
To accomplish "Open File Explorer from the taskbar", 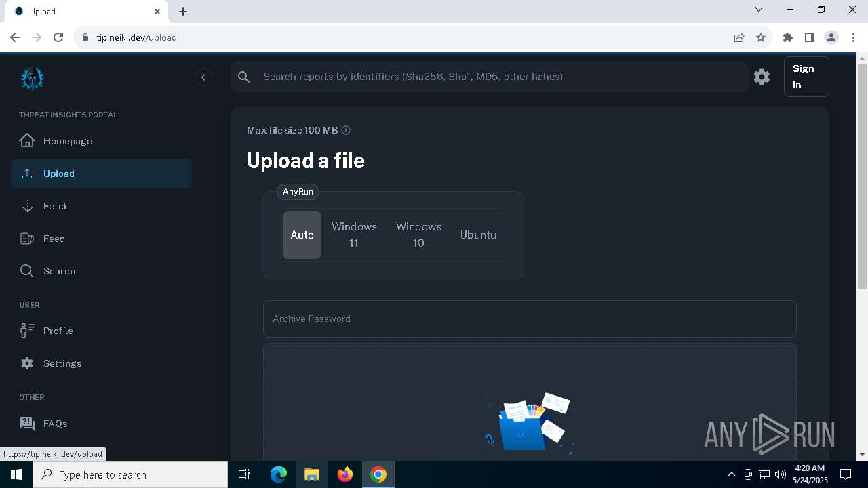I will pos(311,474).
